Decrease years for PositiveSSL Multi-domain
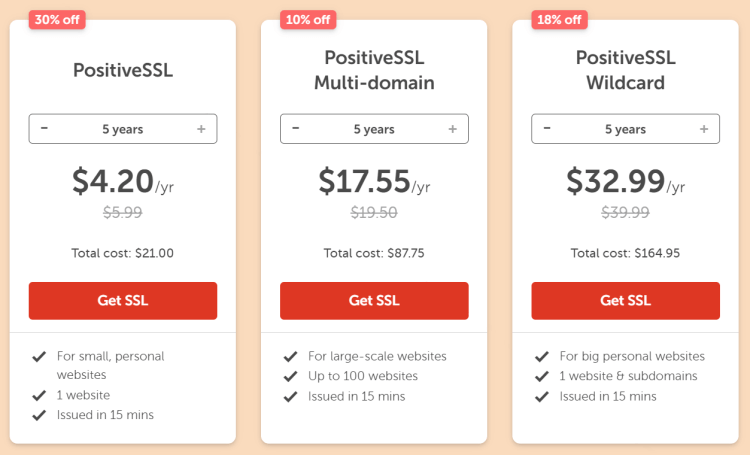 296,129
